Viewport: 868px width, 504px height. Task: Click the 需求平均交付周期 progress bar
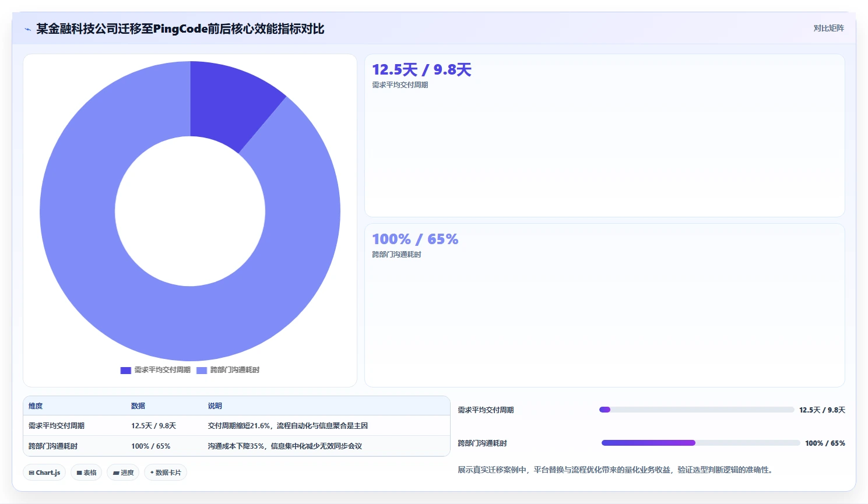click(x=697, y=410)
